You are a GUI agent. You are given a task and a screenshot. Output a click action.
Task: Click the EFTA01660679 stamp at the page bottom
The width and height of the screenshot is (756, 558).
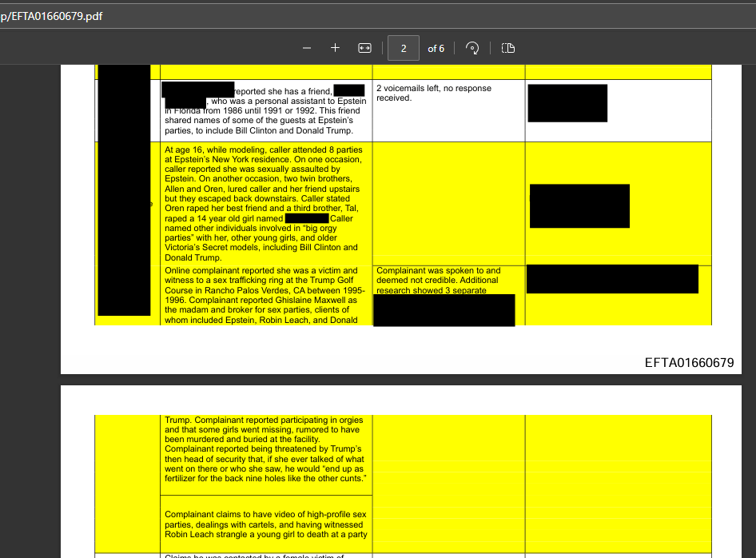(x=689, y=363)
